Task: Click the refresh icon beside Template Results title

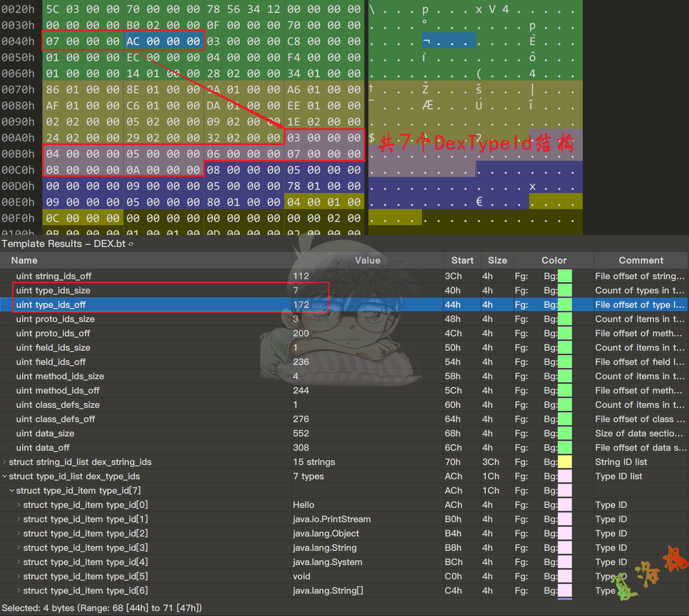Action: point(131,244)
